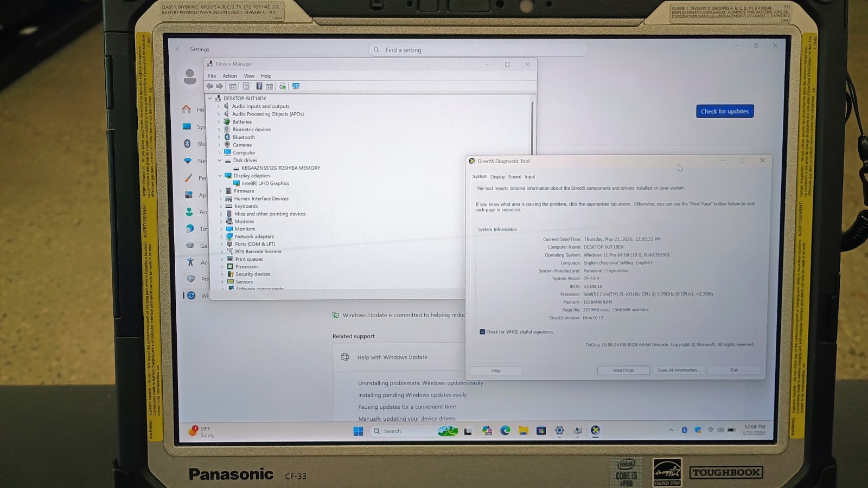Click the Find a setting search field
This screenshot has height=488, width=868.
click(477, 50)
